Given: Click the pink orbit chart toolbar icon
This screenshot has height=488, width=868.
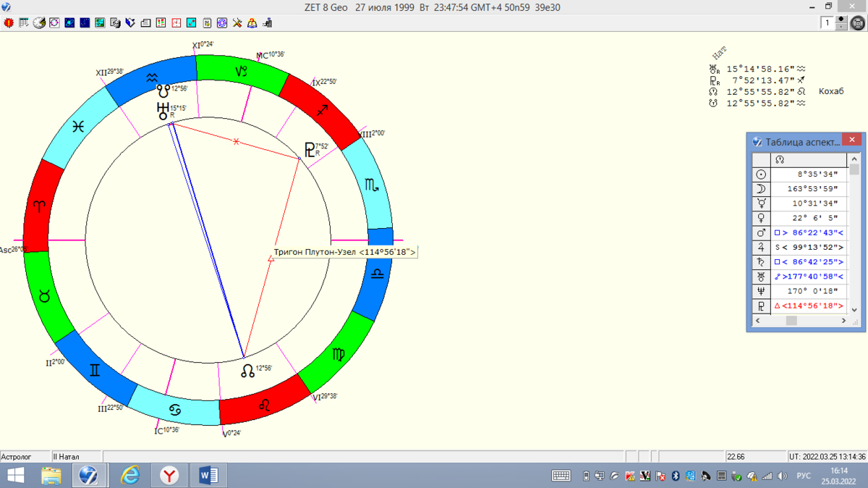Looking at the screenshot, I should [x=54, y=23].
